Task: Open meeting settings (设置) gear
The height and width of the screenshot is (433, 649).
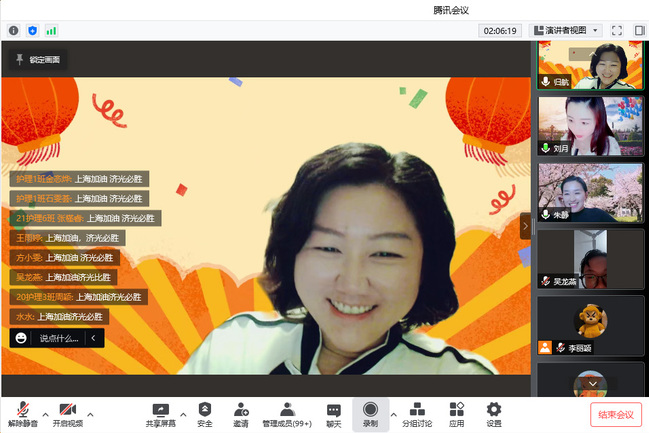Action: (x=493, y=414)
